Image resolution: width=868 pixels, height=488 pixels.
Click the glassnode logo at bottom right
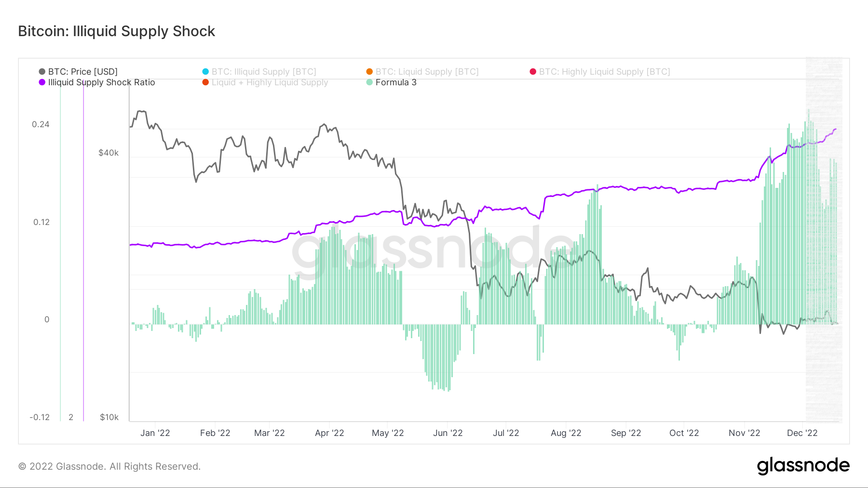tap(803, 466)
